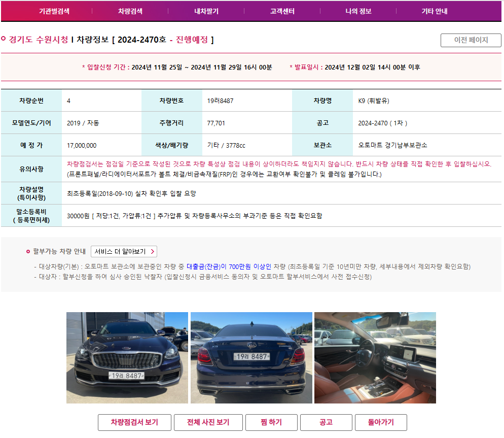Click the 예 정 가 header cell
Screen dimensions: 504x438
(31, 145)
